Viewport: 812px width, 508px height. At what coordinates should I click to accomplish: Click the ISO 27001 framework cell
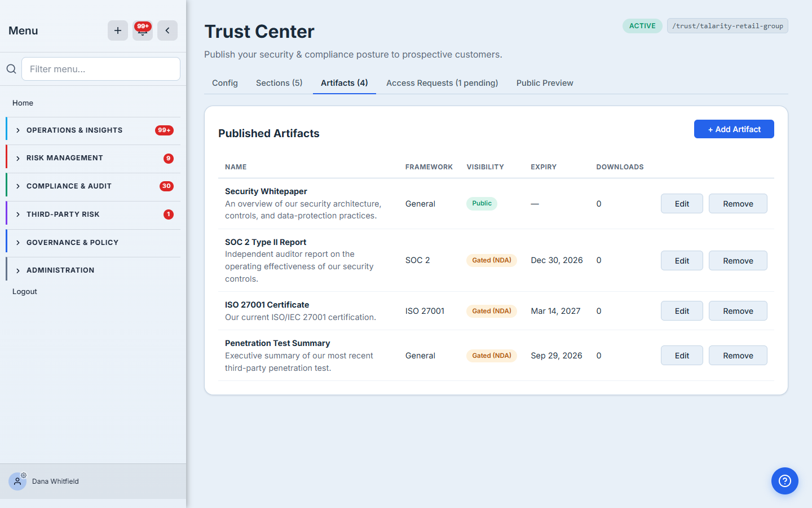coord(425,311)
